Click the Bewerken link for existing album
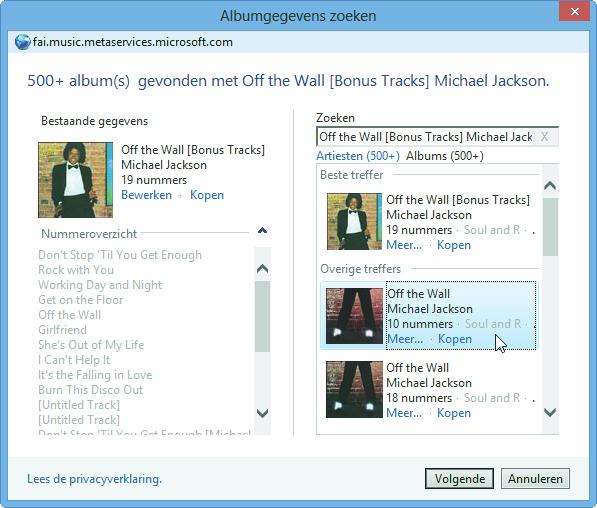Viewport: 597px width, 508px height. click(x=146, y=195)
